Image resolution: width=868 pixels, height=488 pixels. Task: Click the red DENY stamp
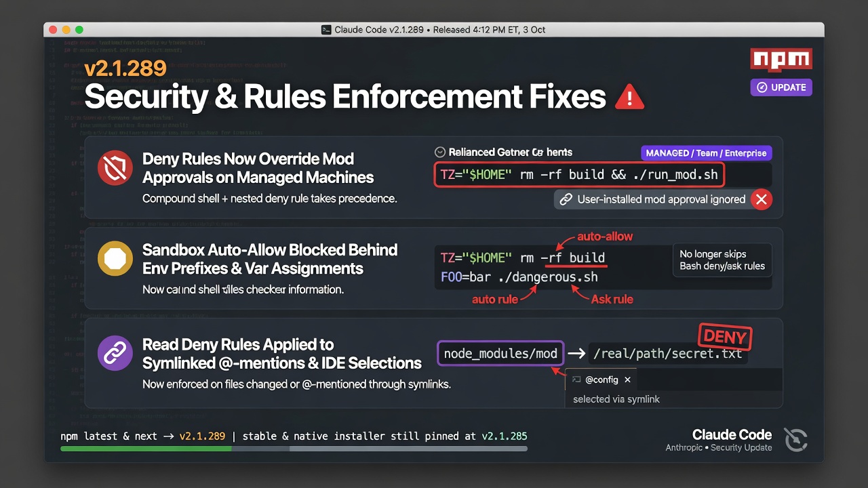pyautogui.click(x=724, y=337)
